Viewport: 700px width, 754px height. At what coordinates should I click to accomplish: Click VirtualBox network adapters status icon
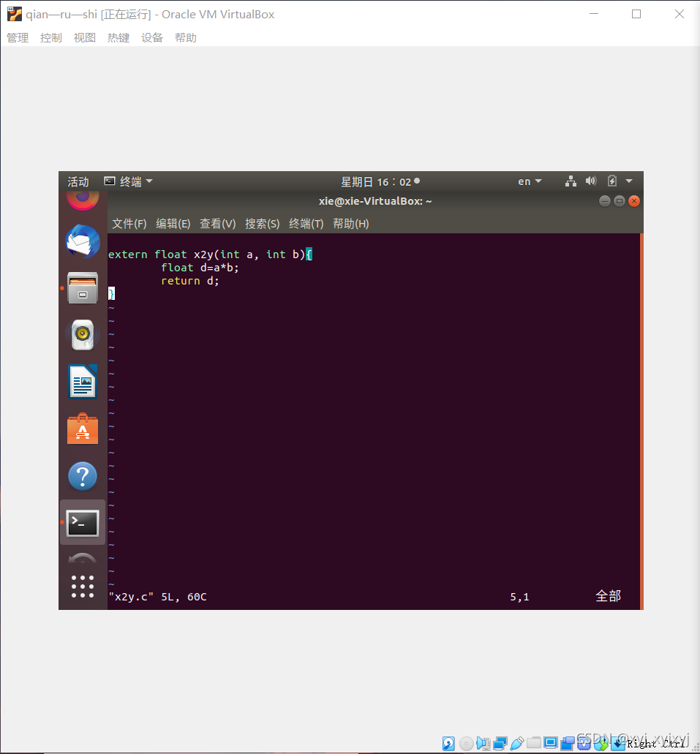pyautogui.click(x=500, y=744)
